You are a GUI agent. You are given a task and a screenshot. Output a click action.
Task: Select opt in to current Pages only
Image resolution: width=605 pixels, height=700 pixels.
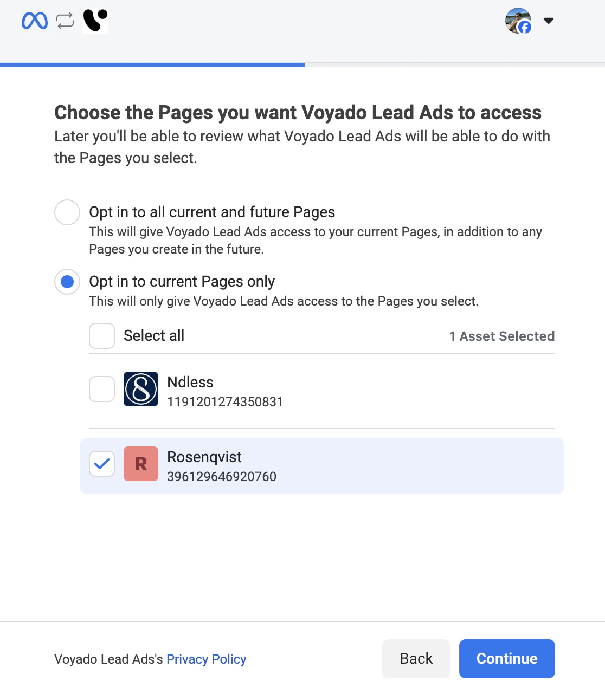point(67,282)
